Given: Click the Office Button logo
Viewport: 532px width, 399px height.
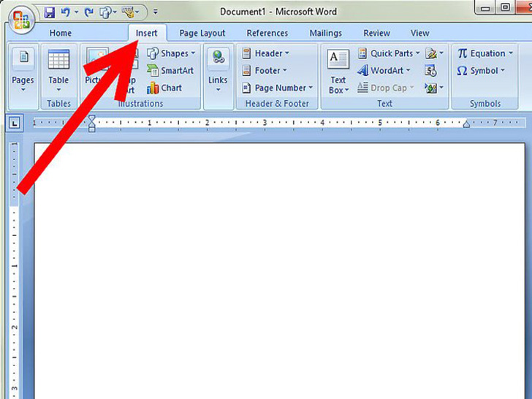Looking at the screenshot, I should click(21, 20).
